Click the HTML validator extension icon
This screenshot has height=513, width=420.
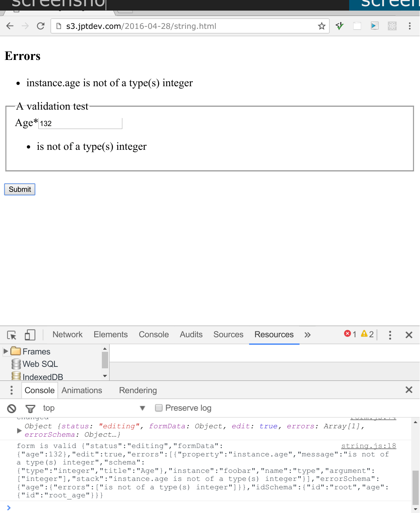[339, 26]
